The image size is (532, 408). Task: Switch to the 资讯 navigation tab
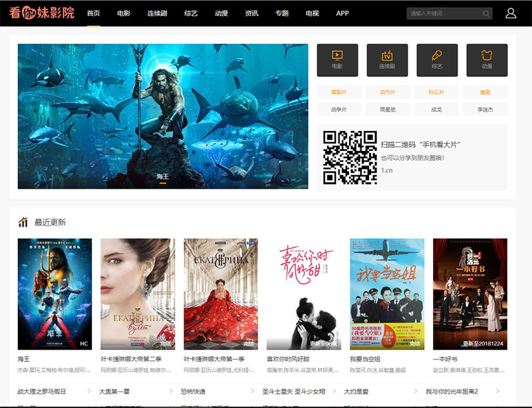(250, 12)
